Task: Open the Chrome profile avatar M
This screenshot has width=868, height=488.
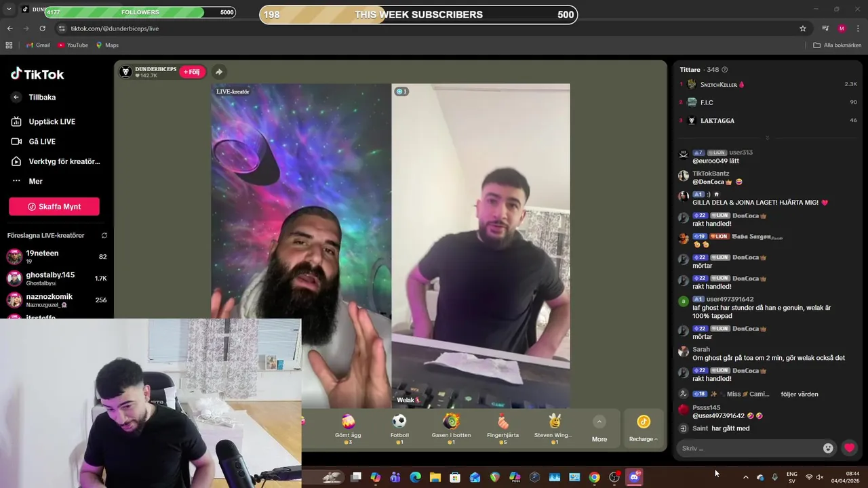Action: tap(842, 28)
